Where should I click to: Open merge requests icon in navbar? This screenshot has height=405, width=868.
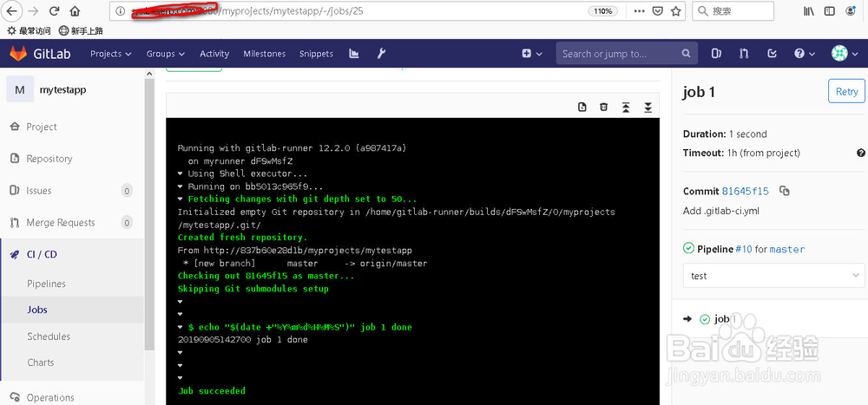[x=744, y=53]
